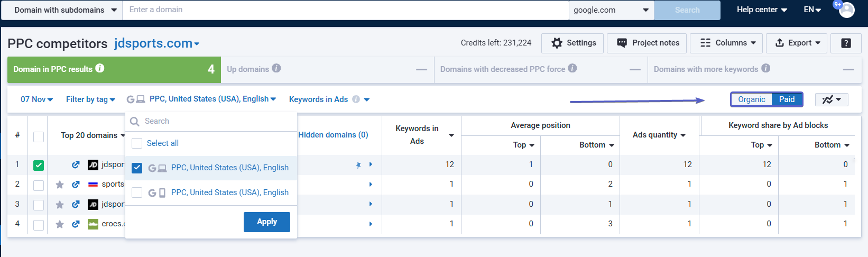Click info icon beside Domains with more keywords
The image size is (868, 257).
pos(766,68)
